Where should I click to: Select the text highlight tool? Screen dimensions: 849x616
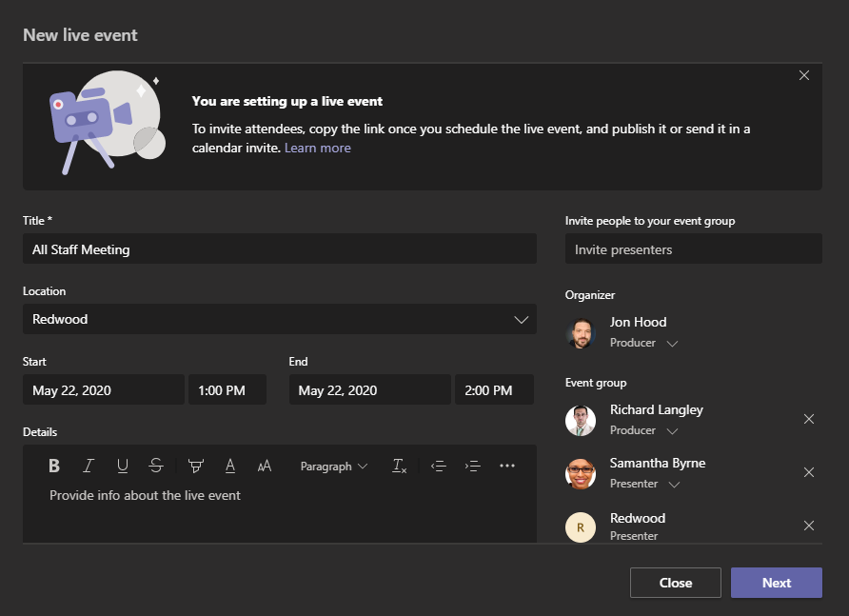[195, 466]
